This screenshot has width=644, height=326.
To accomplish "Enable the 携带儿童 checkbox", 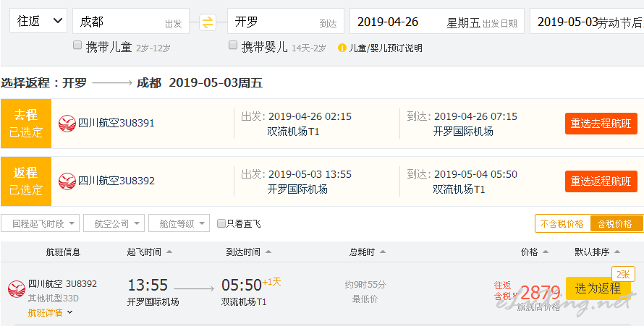I will 77,46.
